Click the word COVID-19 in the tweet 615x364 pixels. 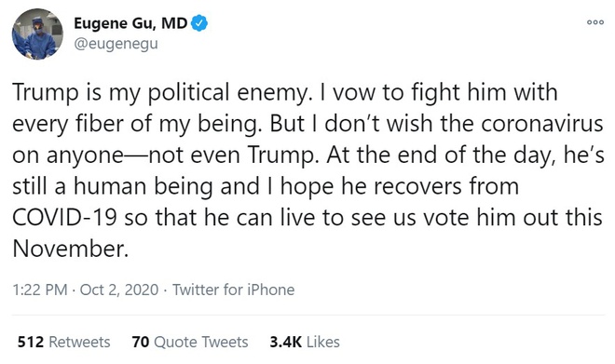click(64, 218)
